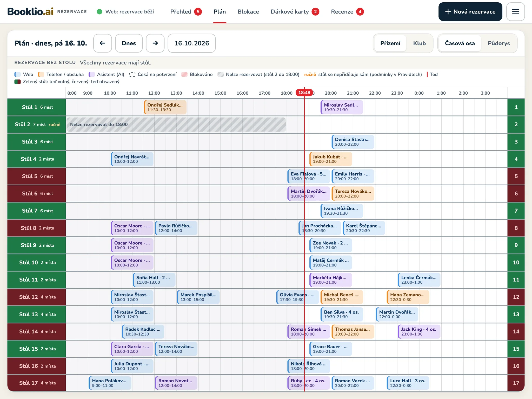Open Ivana Růžičko... 19:30–21:30 reservation
Image resolution: width=532 pixels, height=399 pixels.
[342, 211]
